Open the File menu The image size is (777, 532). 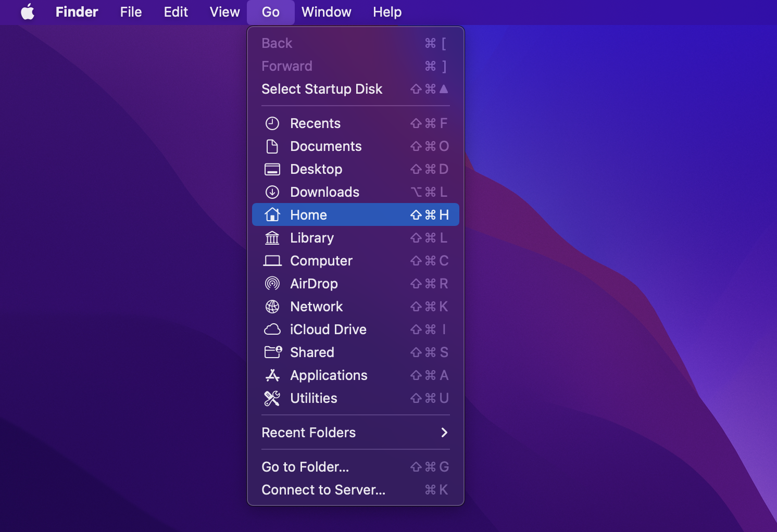(x=131, y=12)
